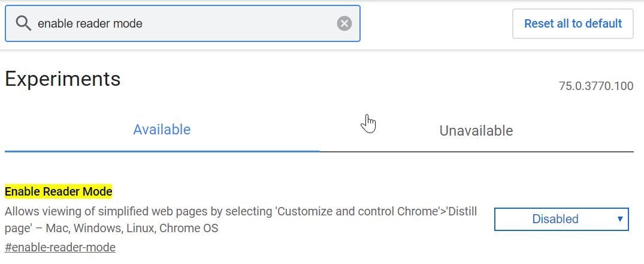Clear the search text with the X icon

click(x=344, y=23)
